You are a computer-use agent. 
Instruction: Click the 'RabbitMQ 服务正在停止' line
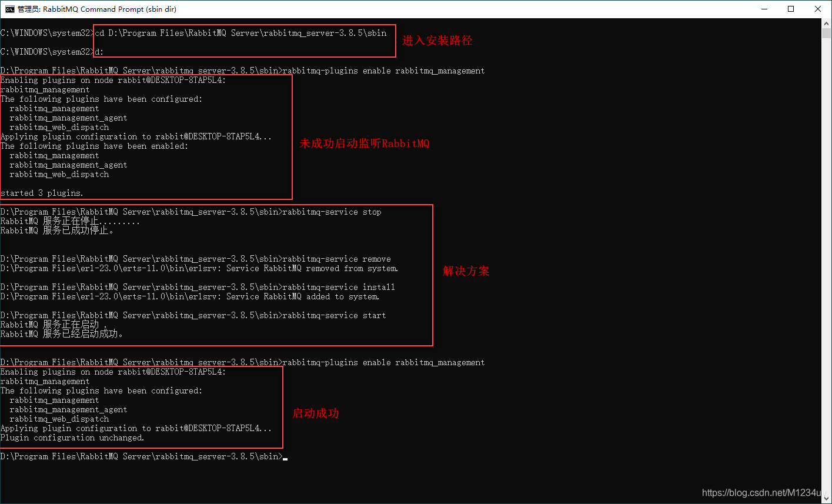(x=70, y=221)
